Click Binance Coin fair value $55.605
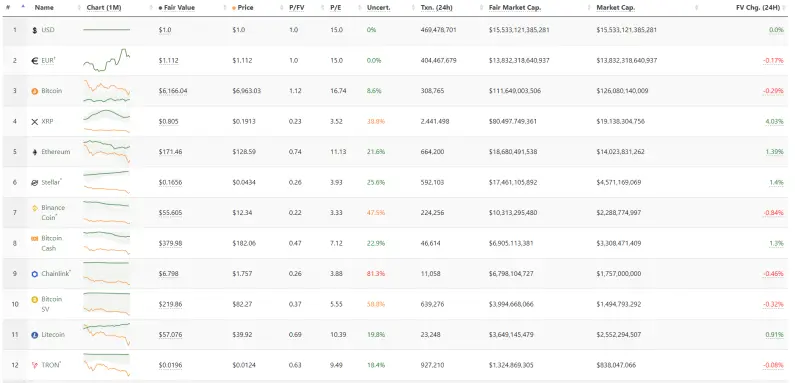795x383 pixels. pos(170,213)
